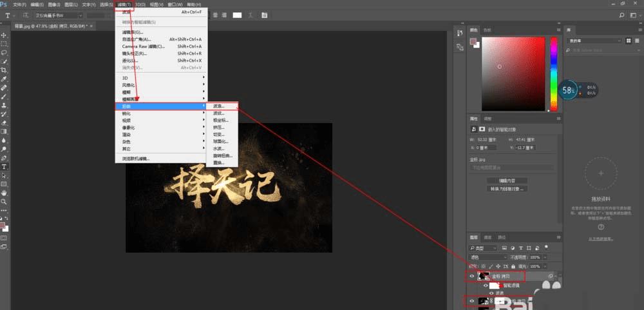The image size is (644, 310).
Task: Hide the smart filters row visibility
Action: pyautogui.click(x=486, y=286)
